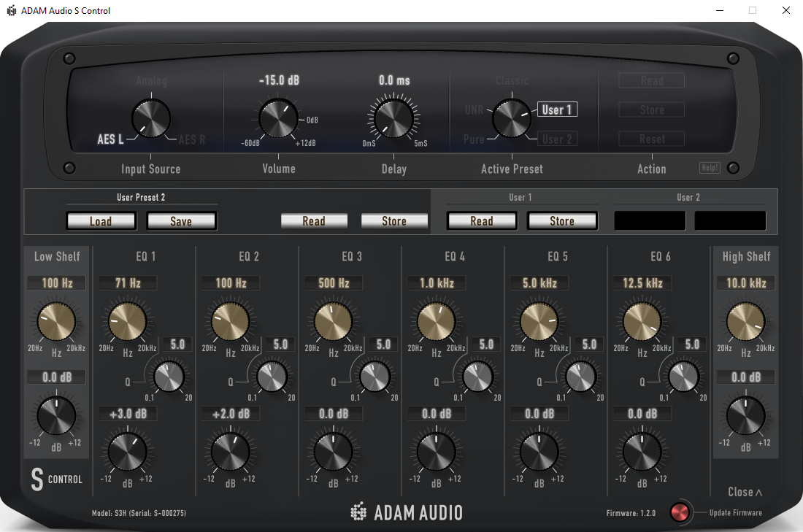This screenshot has width=803, height=532.
Task: Click the EQ 1 +3.0 dB value field
Action: (128, 413)
